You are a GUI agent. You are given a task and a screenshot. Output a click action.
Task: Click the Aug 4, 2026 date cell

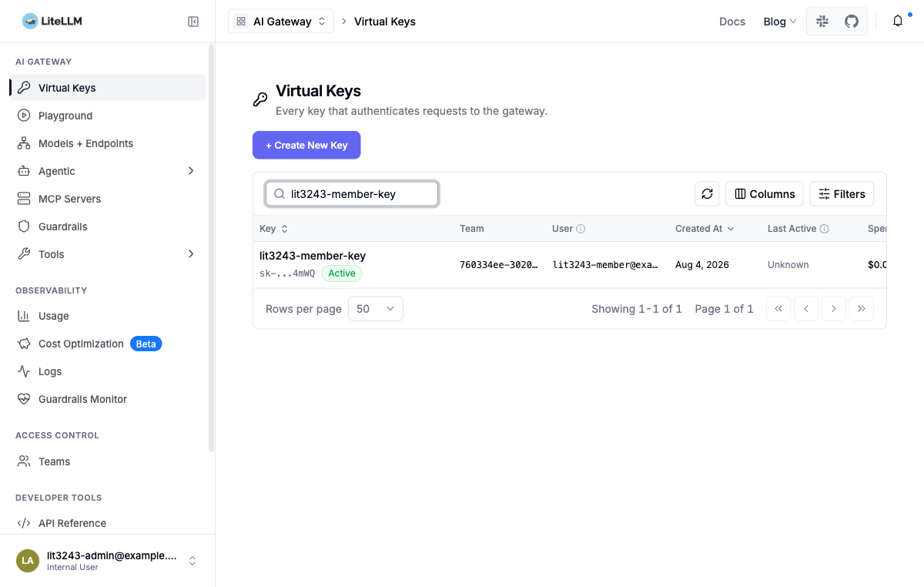(702, 265)
